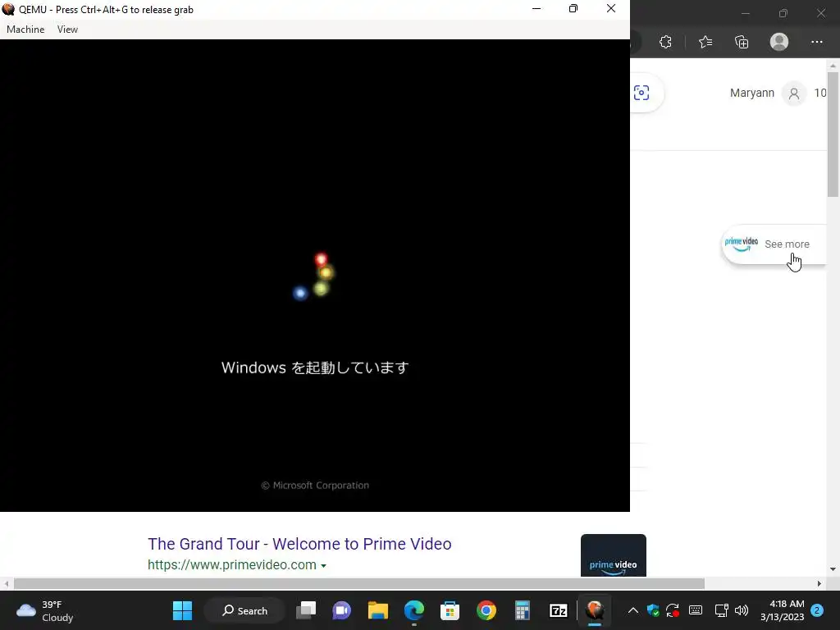Screen dimensions: 840x630
Task: Maximize the QEMU window
Action: tap(573, 8)
